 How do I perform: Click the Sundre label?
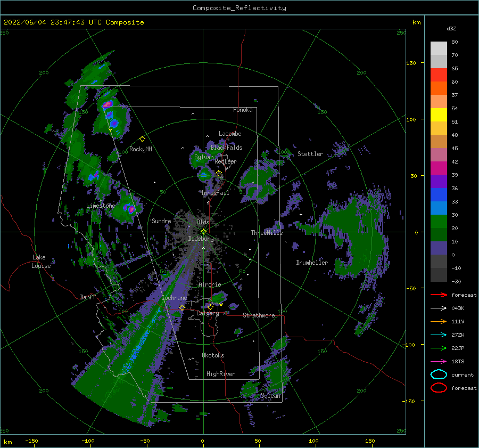tap(162, 221)
